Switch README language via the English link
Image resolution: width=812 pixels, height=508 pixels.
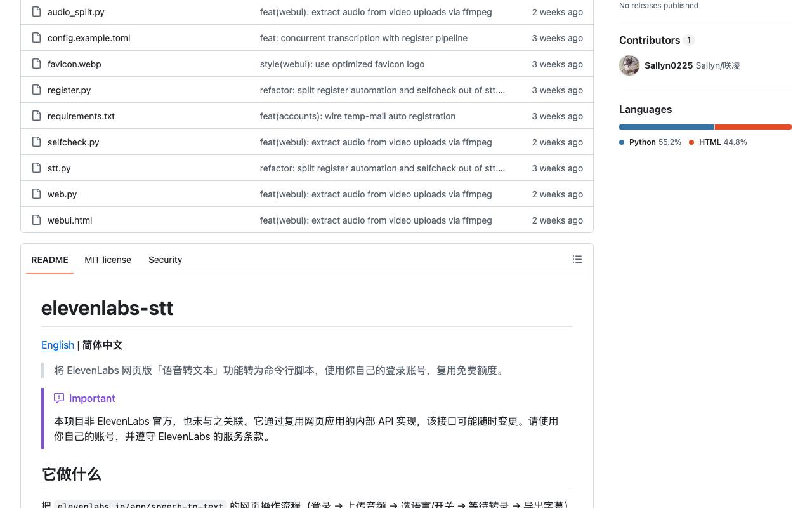pyautogui.click(x=58, y=345)
